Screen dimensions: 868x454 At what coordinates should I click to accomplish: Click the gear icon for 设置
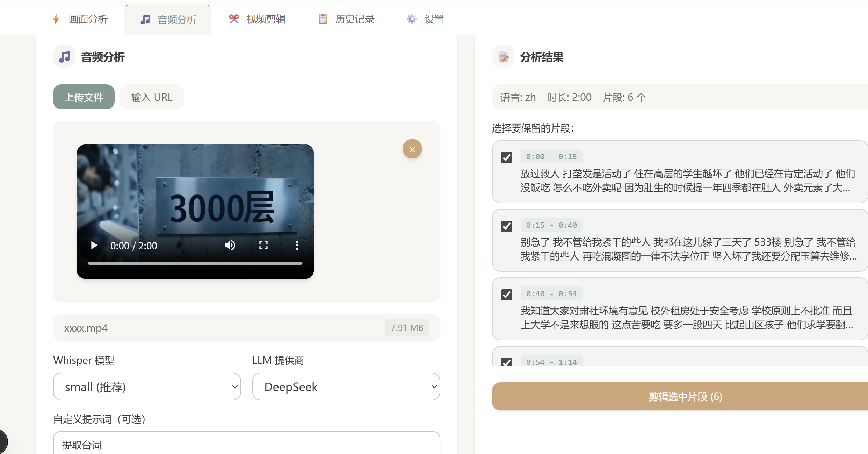412,19
